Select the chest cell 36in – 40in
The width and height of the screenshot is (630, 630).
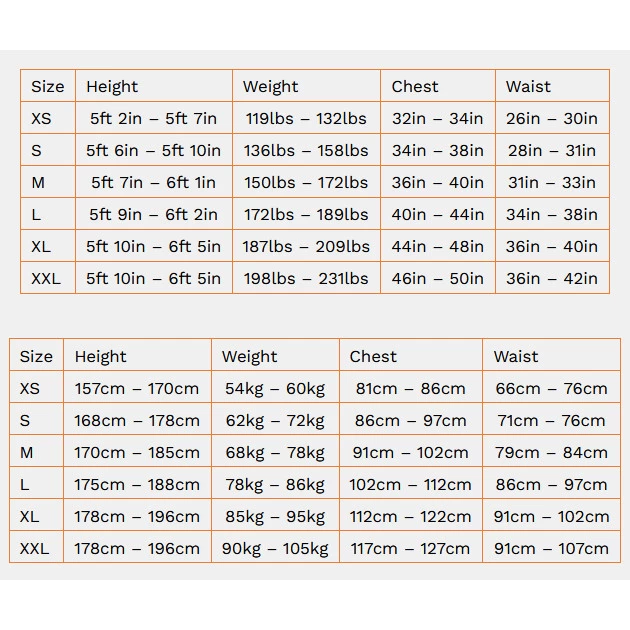click(438, 182)
